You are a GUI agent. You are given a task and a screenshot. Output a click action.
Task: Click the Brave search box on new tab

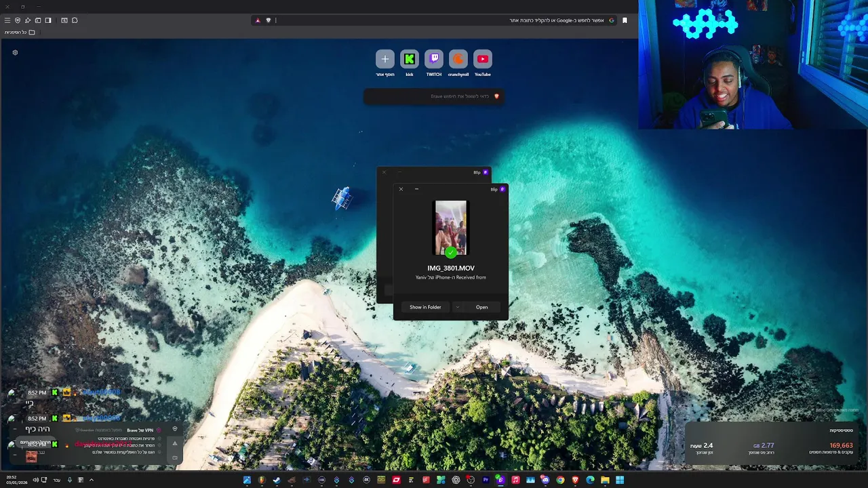coord(434,96)
